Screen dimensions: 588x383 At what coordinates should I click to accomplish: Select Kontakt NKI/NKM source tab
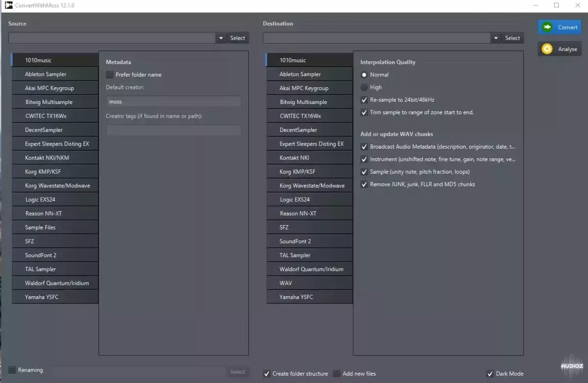point(55,158)
